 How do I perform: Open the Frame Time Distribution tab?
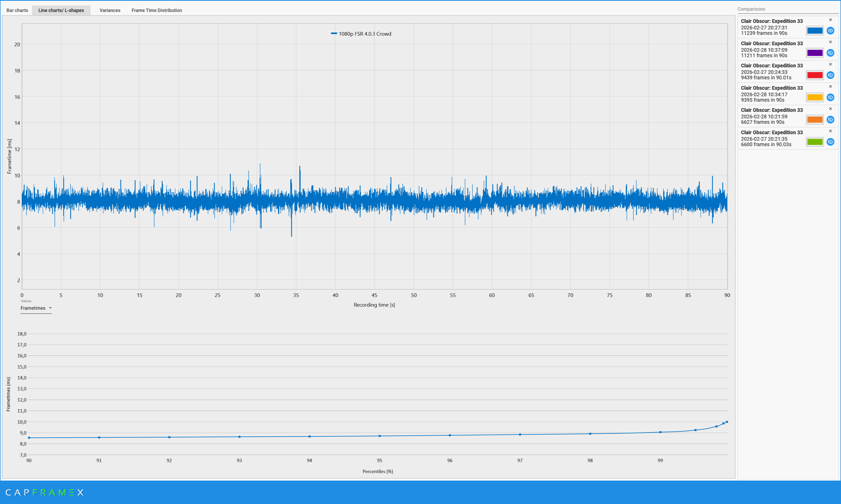point(157,10)
